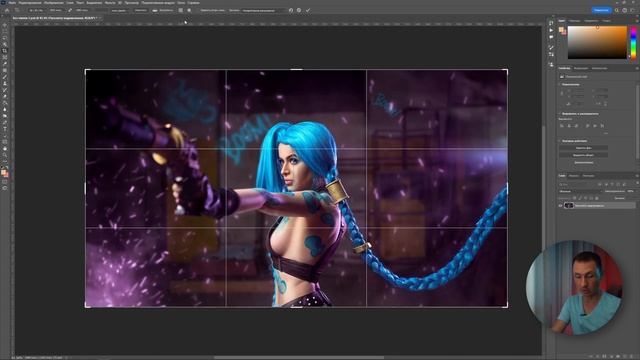This screenshot has height=360, width=640.
Task: Click the horizontal canvas scrollbar
Action: pos(299,358)
